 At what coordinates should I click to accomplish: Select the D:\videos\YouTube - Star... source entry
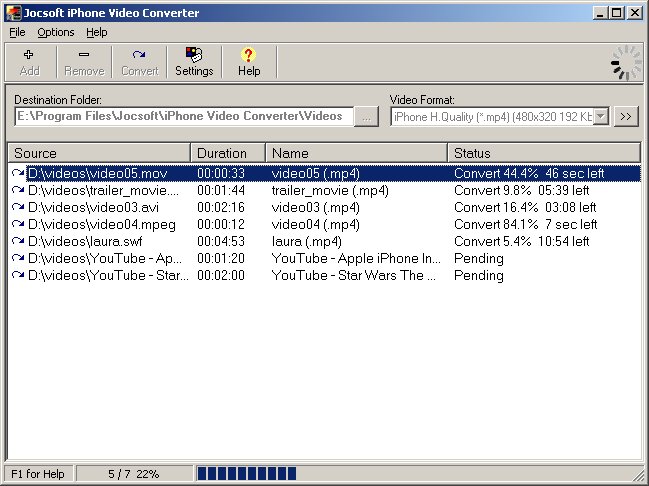point(108,275)
